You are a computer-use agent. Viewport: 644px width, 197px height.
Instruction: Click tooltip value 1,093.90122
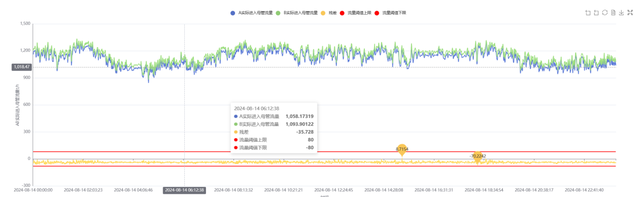coord(299,124)
